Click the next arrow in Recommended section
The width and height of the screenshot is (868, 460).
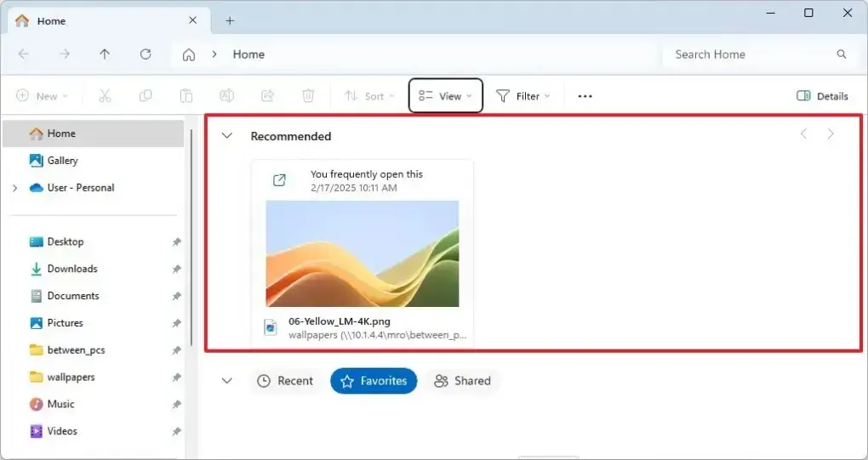(831, 133)
